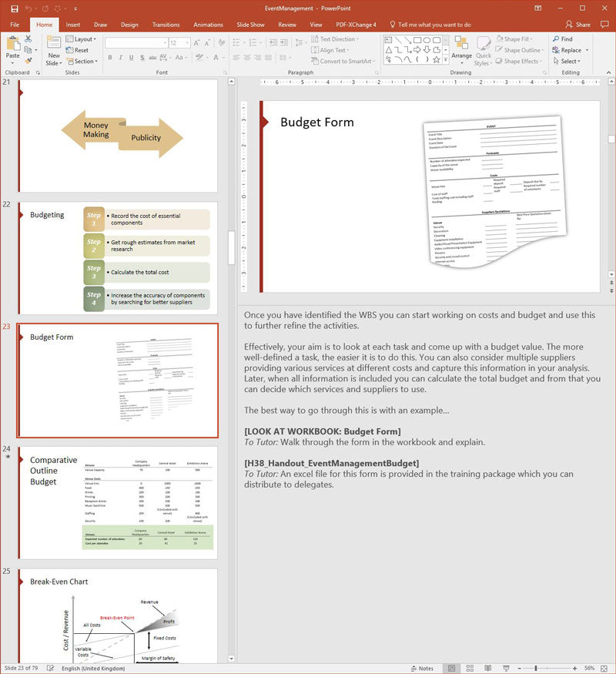Select the Text Box shape in gallery
Viewport: 616px width, 674px height.
tap(388, 40)
